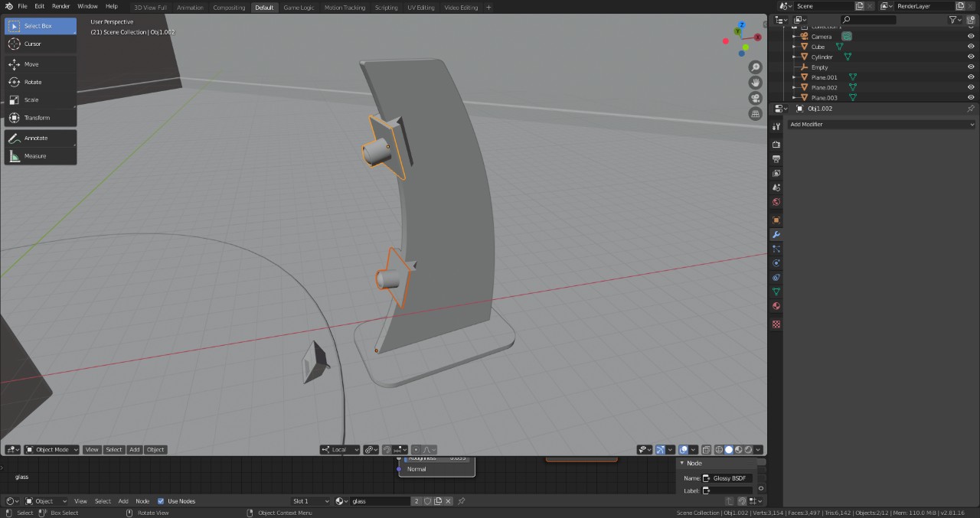Image resolution: width=980 pixels, height=518 pixels.
Task: Select the Select Box tool
Action: point(41,26)
